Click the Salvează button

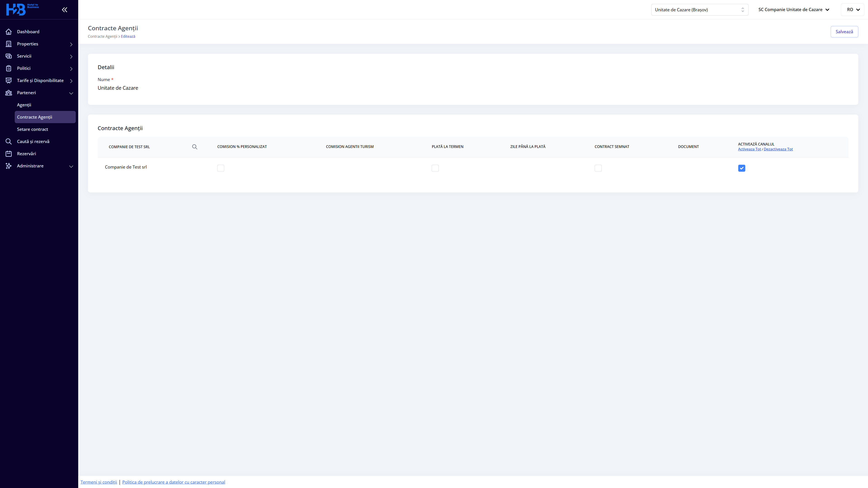coord(844,32)
